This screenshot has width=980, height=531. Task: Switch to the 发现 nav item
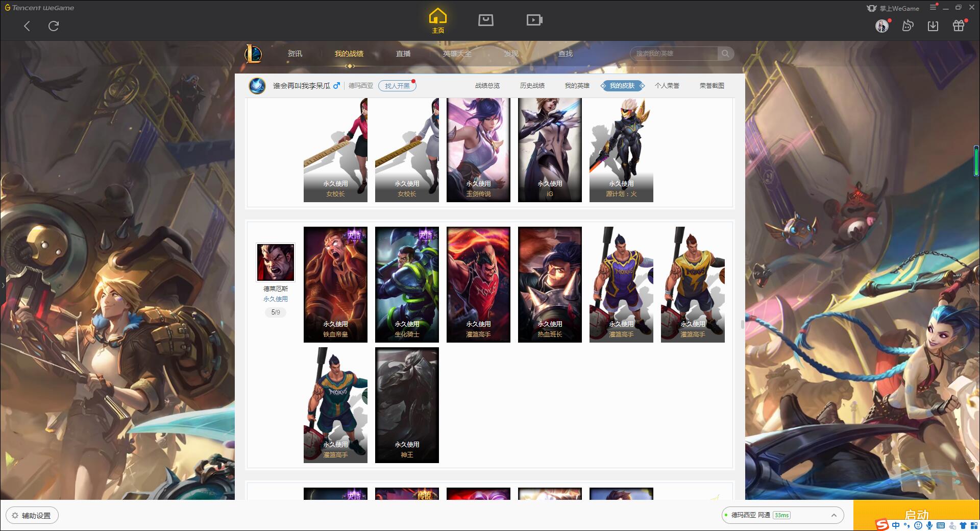(x=511, y=54)
